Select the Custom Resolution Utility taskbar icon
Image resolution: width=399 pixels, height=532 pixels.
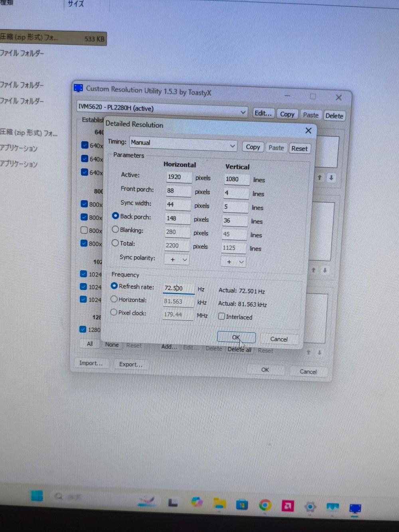click(x=355, y=508)
